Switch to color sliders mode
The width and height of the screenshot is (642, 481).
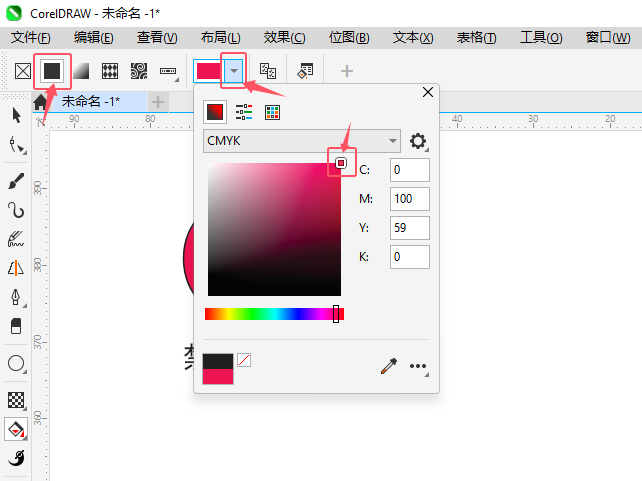(x=244, y=112)
